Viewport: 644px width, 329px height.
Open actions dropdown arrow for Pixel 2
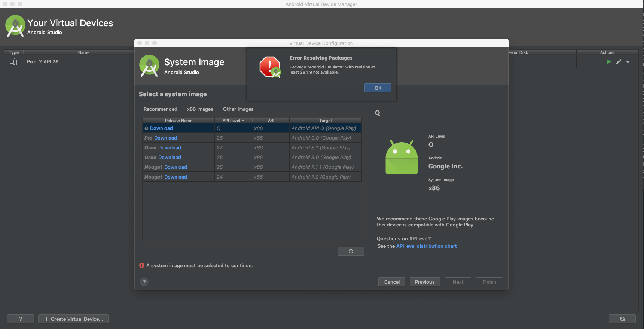coord(628,62)
